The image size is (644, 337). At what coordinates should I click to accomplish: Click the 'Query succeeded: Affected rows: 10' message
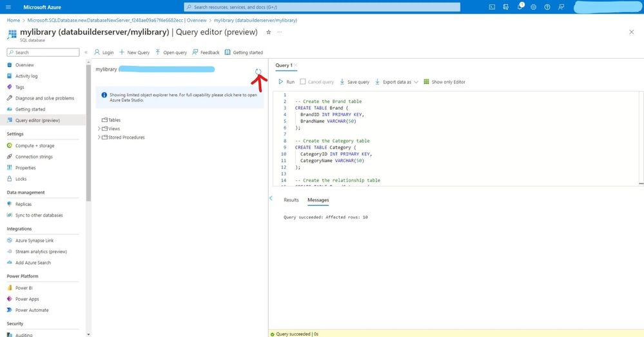[x=326, y=218]
